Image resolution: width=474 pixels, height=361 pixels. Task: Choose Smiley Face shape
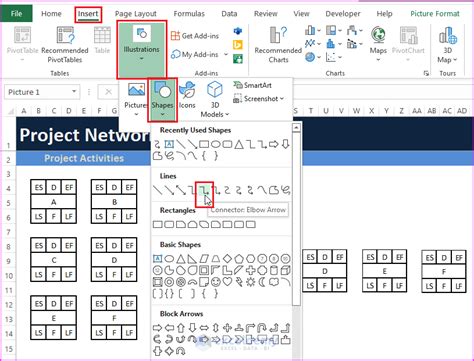click(x=216, y=282)
